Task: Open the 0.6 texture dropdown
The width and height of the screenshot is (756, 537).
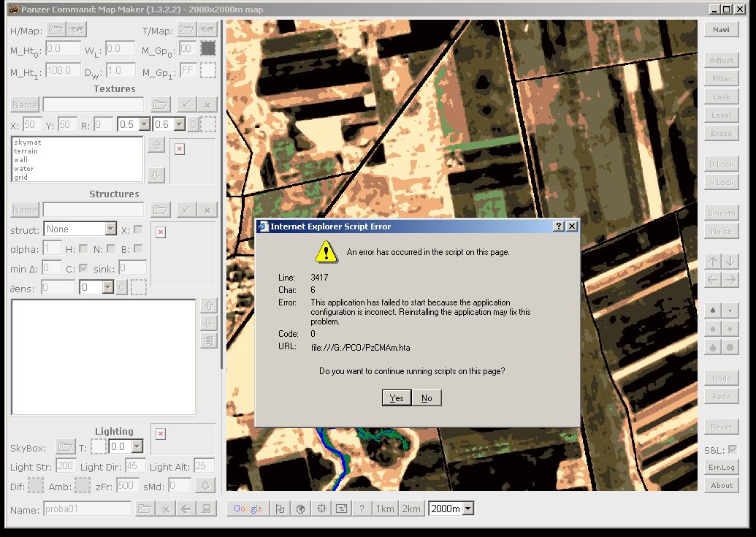Action: click(180, 124)
